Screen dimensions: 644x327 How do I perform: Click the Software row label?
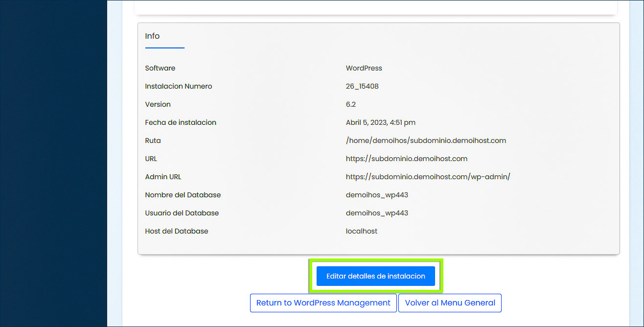point(160,68)
